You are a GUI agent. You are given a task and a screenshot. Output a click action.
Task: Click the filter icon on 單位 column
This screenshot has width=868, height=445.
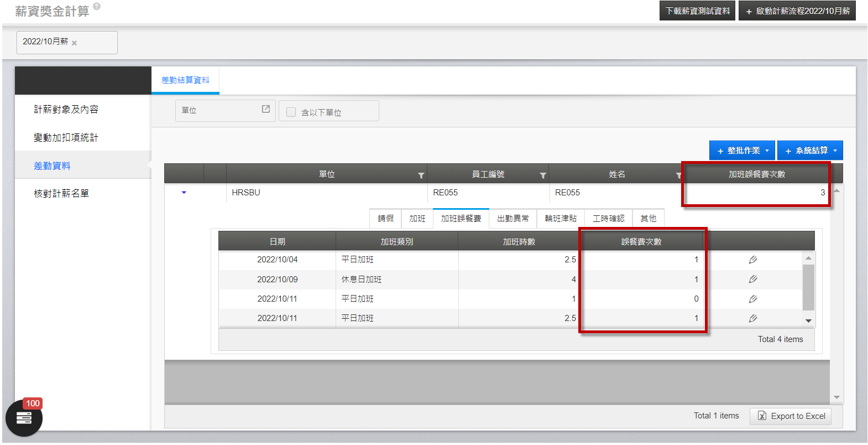pyautogui.click(x=421, y=175)
